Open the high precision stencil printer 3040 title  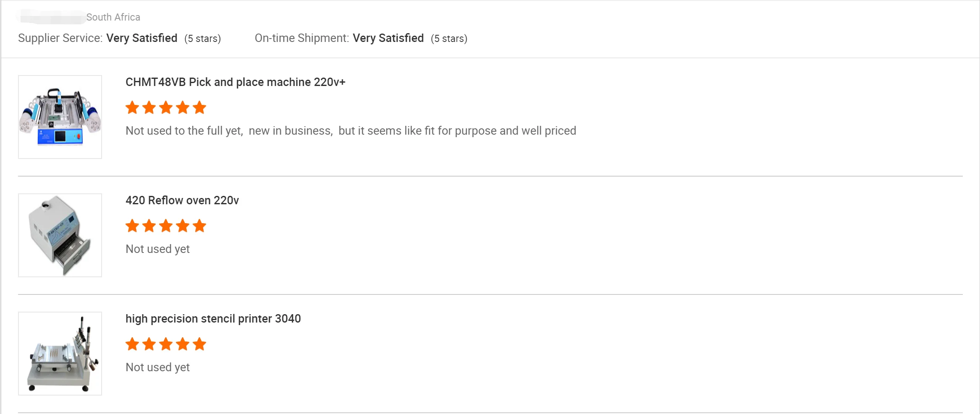213,319
